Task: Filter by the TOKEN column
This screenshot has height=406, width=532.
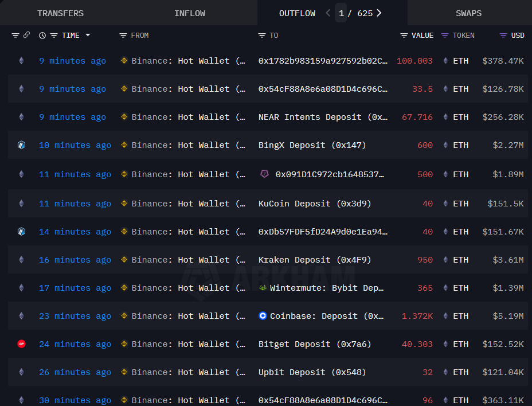Action: [444, 36]
